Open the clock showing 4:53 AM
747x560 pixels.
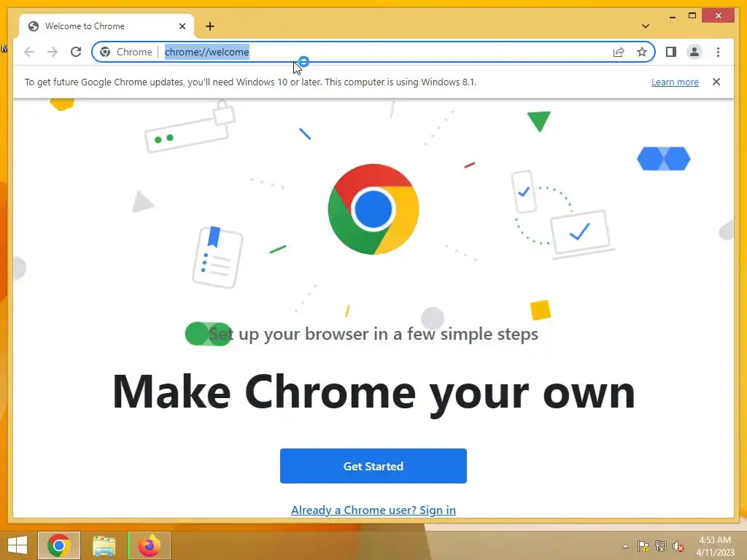(715, 545)
